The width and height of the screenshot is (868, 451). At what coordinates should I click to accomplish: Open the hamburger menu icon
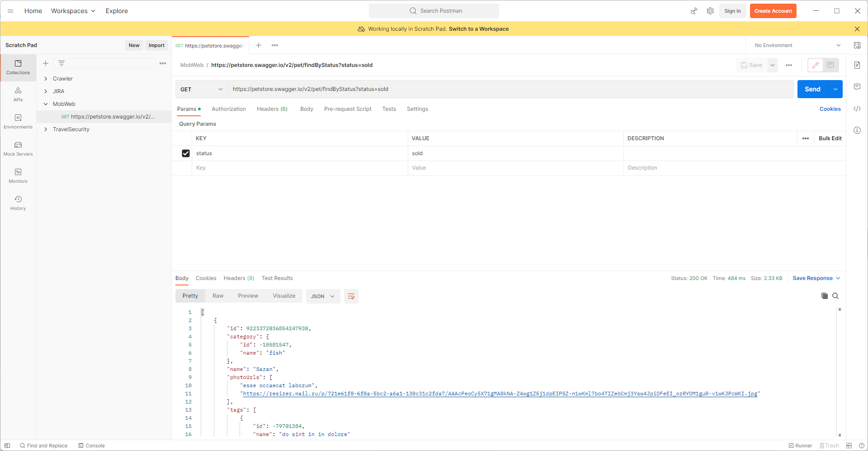coord(10,11)
